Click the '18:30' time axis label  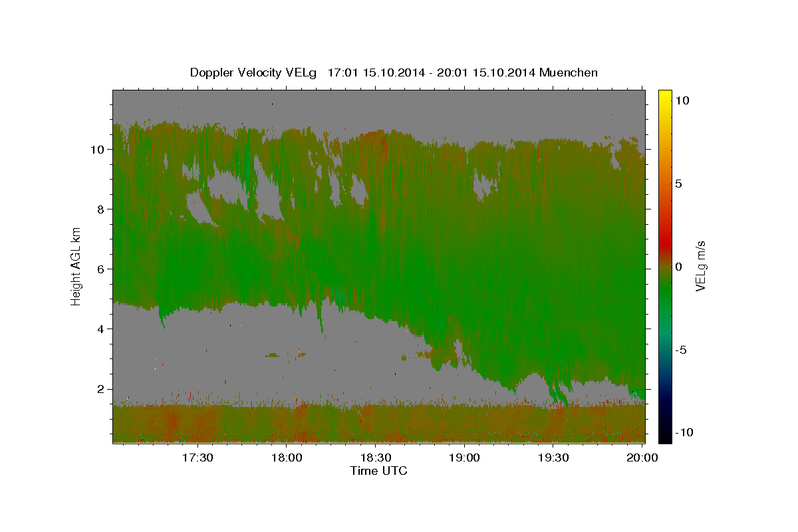(375, 458)
